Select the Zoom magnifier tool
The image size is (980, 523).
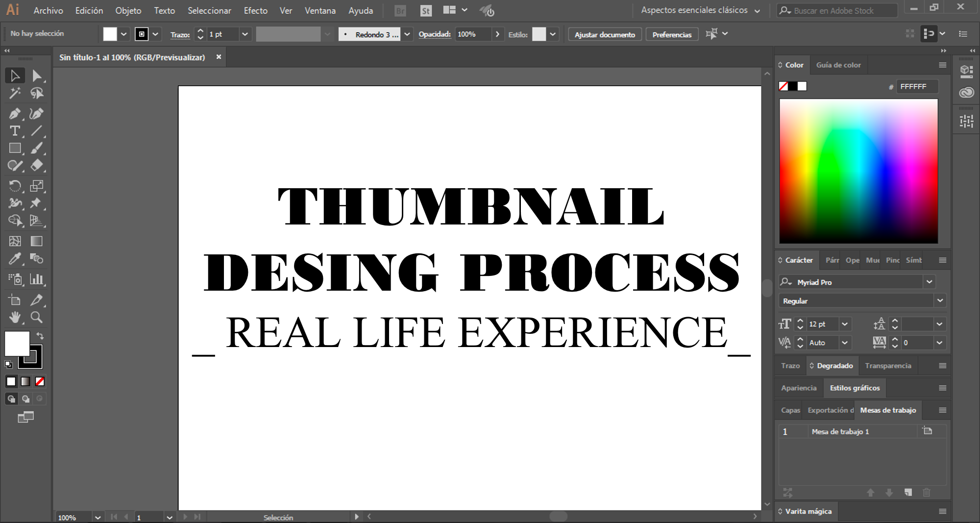point(37,317)
